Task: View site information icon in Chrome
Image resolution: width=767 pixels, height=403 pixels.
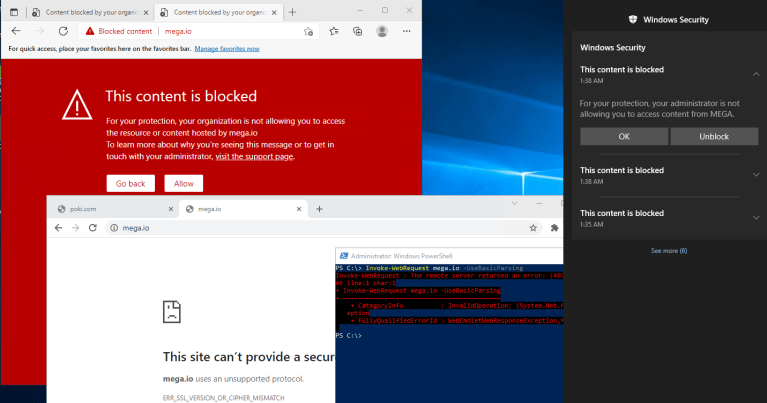Action: (x=114, y=228)
